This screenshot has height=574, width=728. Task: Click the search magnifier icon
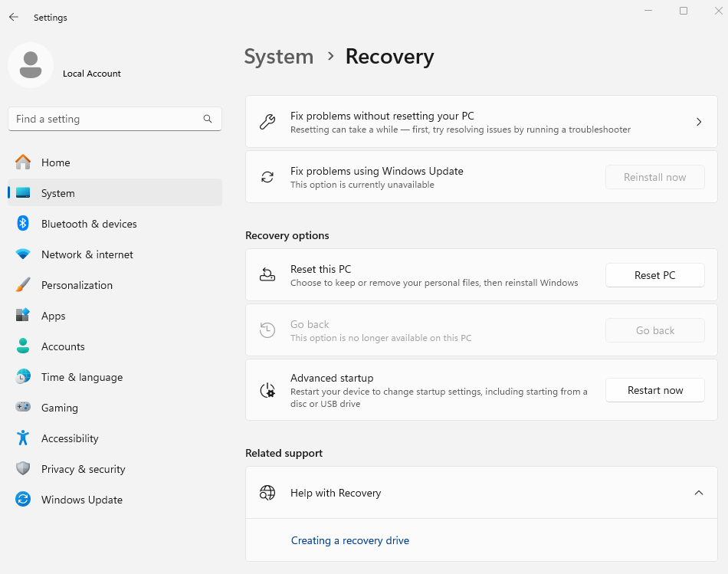[x=208, y=119]
